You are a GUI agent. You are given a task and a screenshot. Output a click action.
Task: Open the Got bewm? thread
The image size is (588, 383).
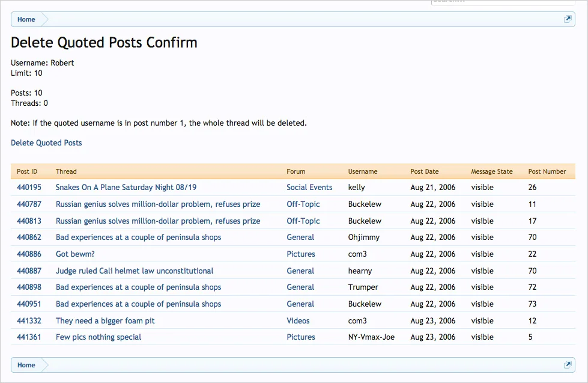point(75,254)
